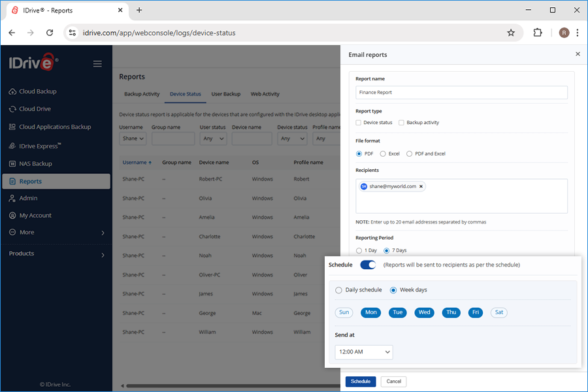Screen dimensions: 588x392
Task: Toggle Fri in weekday schedule
Action: [476, 312]
